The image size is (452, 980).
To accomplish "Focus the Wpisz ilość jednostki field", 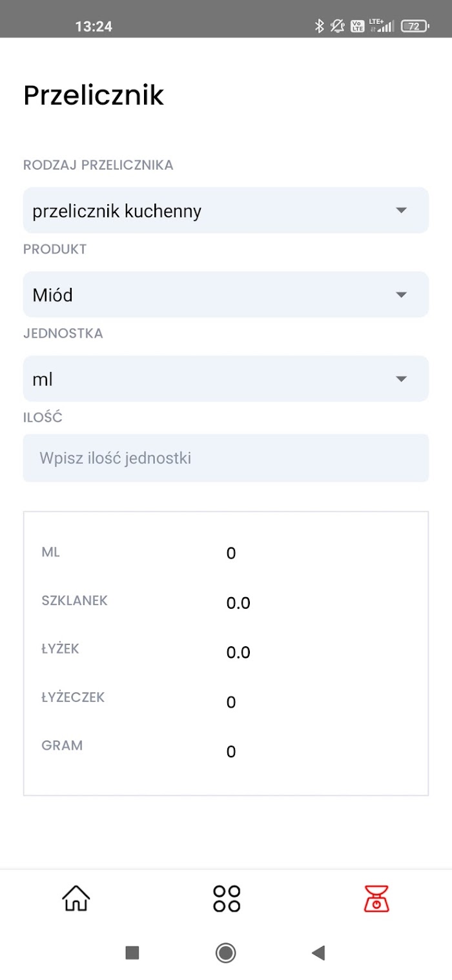I will click(x=226, y=458).
